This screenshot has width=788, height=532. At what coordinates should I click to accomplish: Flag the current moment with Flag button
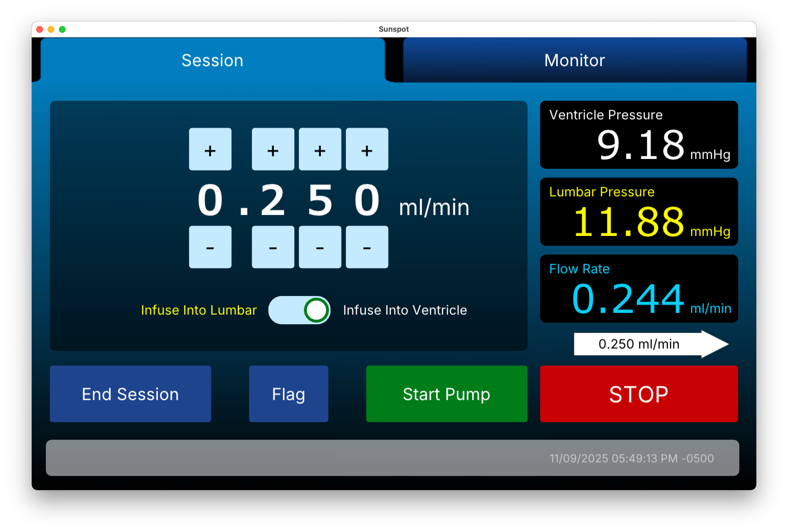pyautogui.click(x=288, y=394)
